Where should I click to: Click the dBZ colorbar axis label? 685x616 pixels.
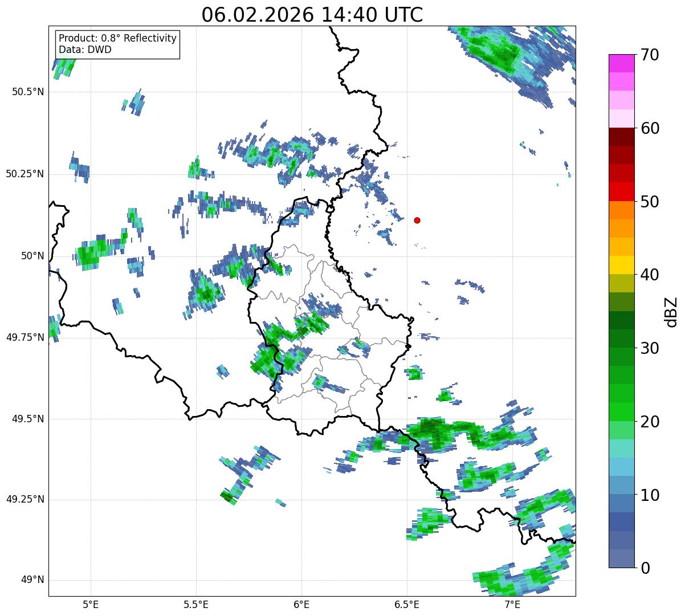click(x=671, y=312)
